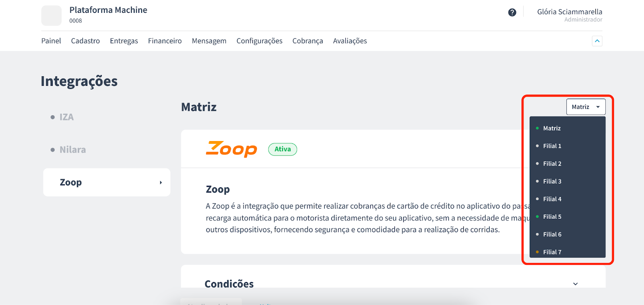
Task: Click the help question mark icon
Action: tap(512, 12)
